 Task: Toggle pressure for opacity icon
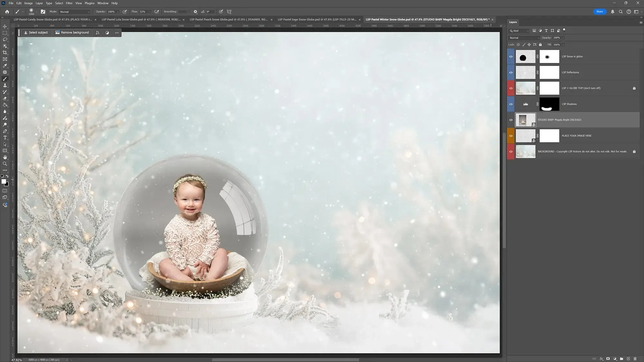(125, 12)
